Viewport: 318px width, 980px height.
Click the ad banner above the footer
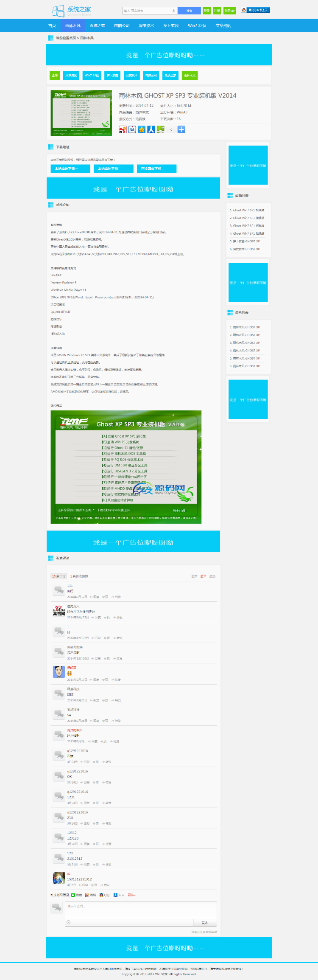tap(159, 948)
